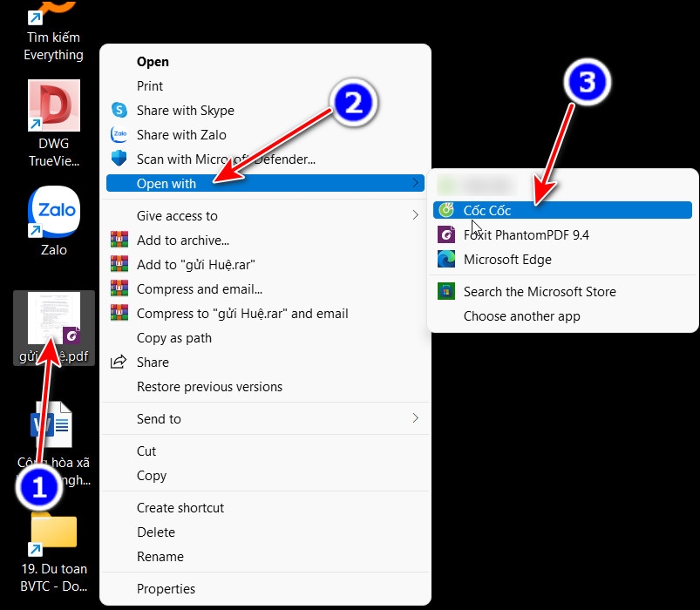Click the Cốc Cốc browser icon in submenu
Viewport: 700px width, 610px height.
(x=446, y=210)
